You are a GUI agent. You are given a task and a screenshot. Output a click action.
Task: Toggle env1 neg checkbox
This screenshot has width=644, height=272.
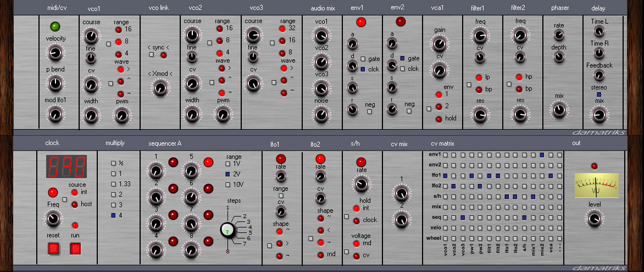click(x=370, y=112)
